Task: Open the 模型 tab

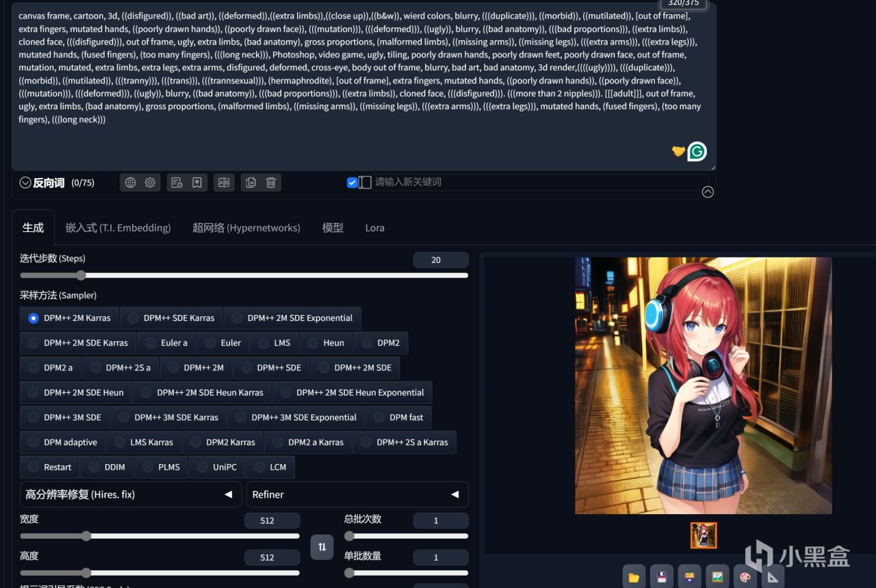Action: pyautogui.click(x=333, y=228)
